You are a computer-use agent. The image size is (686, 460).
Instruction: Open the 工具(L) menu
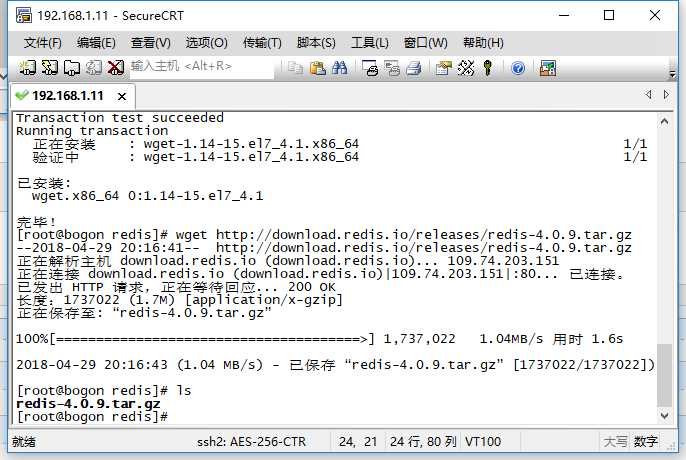click(x=370, y=43)
